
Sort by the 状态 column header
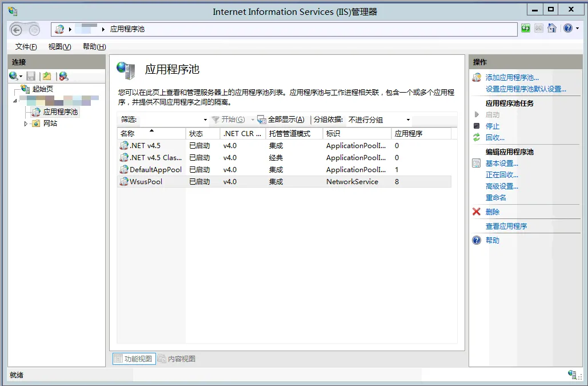pos(203,134)
